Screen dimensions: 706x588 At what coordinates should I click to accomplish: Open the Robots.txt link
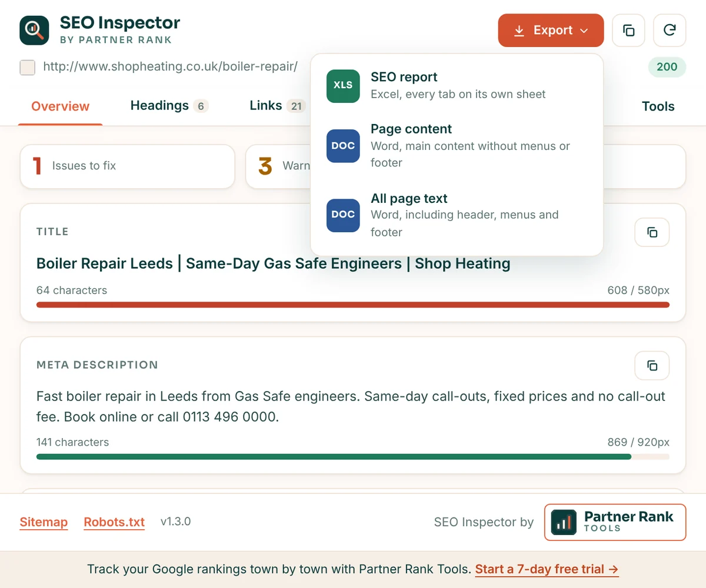[114, 522]
